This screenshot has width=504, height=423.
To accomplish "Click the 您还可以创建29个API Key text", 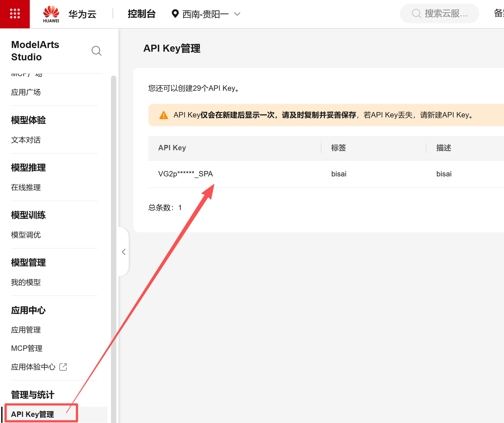I will point(194,88).
